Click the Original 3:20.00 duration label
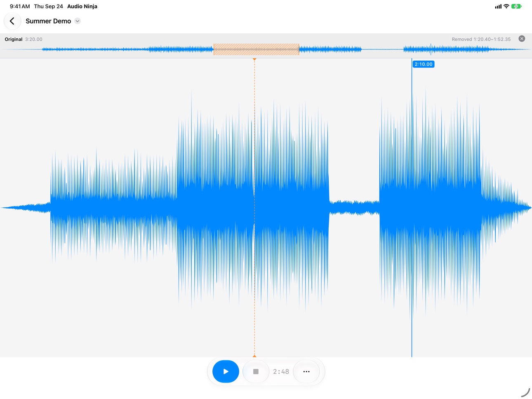Screen dimensions: 532x399 (x=24, y=39)
